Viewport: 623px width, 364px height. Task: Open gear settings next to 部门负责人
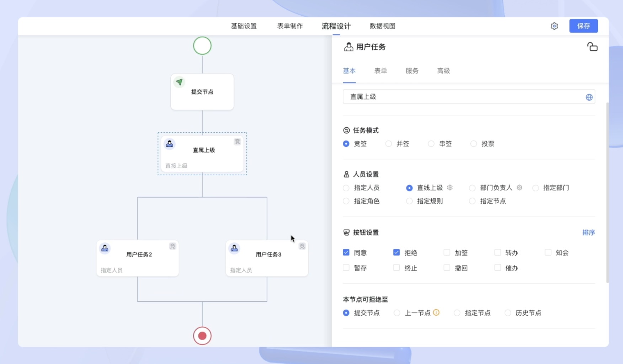[519, 187]
